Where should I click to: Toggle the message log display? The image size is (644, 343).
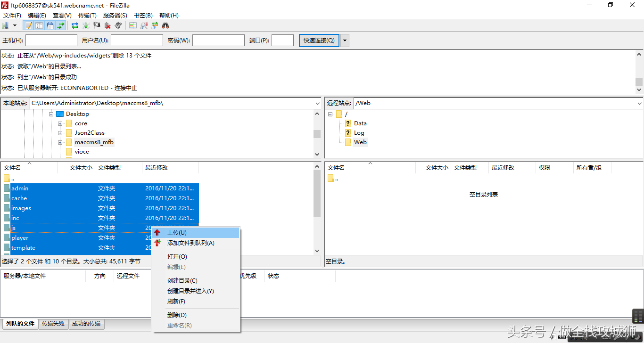click(x=28, y=25)
